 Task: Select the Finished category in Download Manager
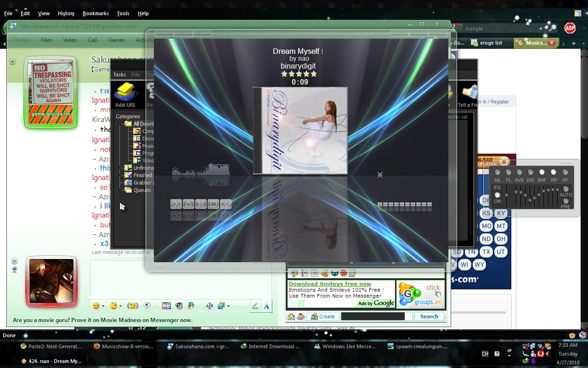coord(139,175)
